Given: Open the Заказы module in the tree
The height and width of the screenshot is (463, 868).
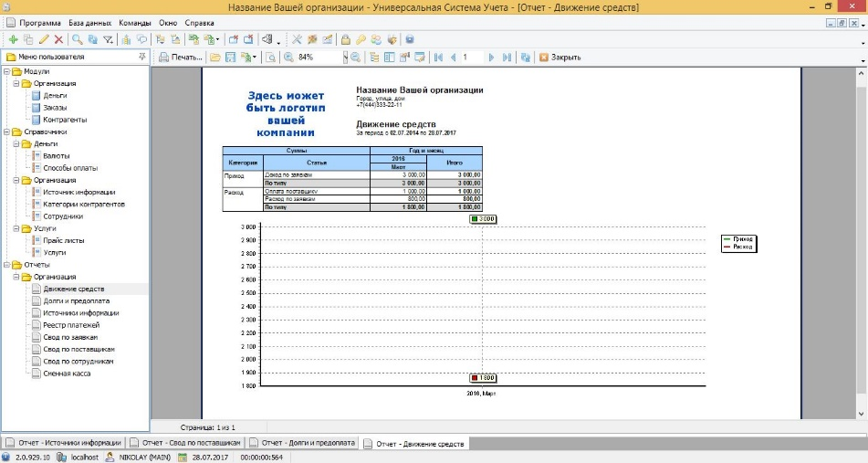Looking at the screenshot, I should click(55, 108).
